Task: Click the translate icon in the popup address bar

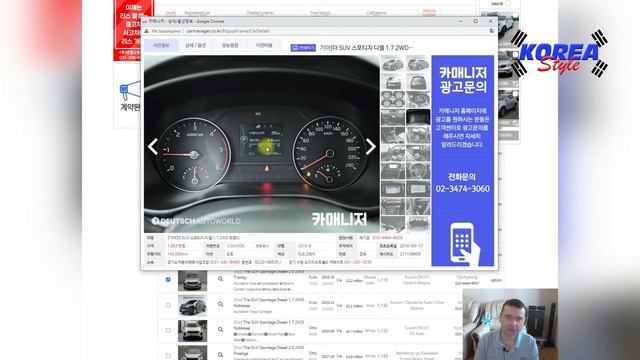Action: (491, 31)
